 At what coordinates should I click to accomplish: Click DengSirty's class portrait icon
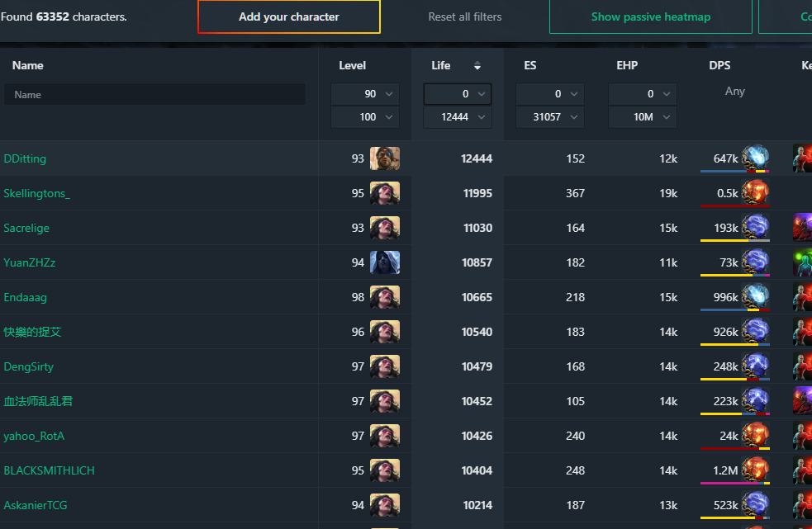385,366
